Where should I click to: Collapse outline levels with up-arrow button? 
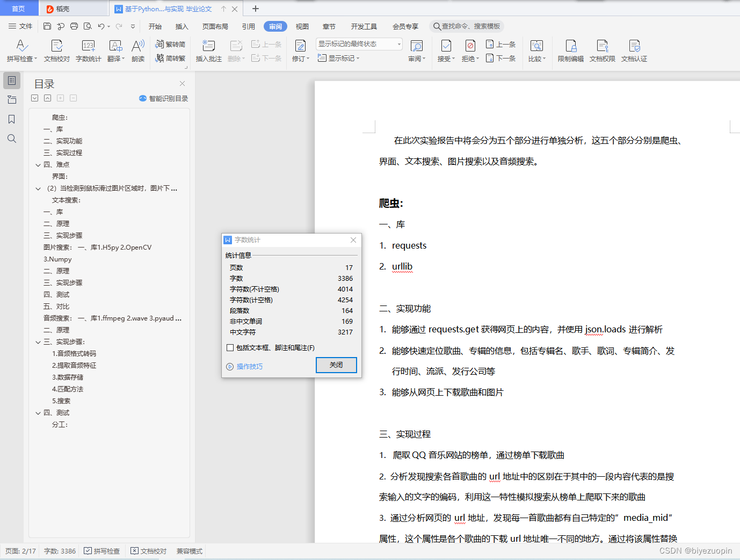pyautogui.click(x=47, y=98)
